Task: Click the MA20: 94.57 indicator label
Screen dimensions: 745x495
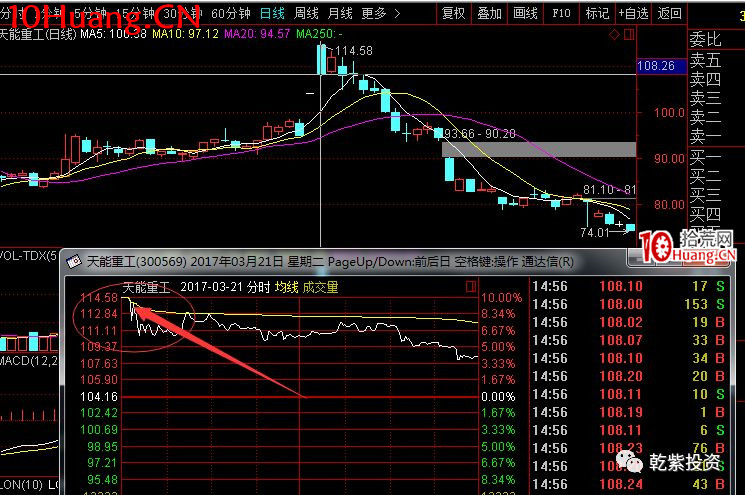Action: coord(257,34)
